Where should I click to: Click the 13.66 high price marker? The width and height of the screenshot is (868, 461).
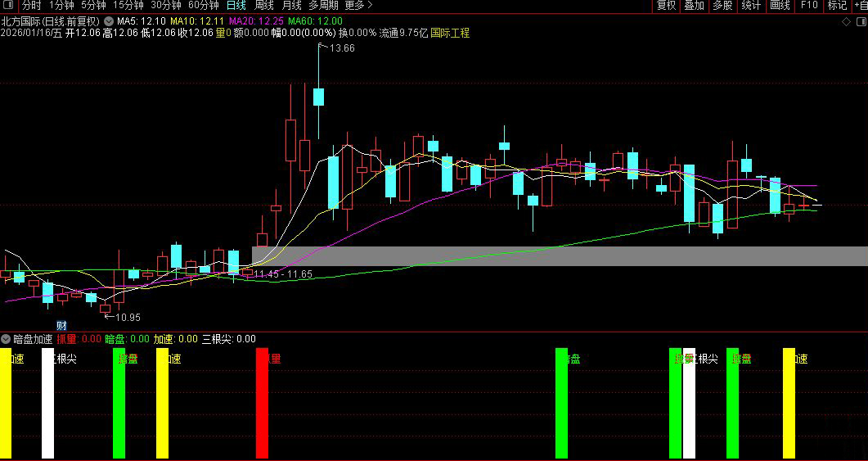(341, 48)
